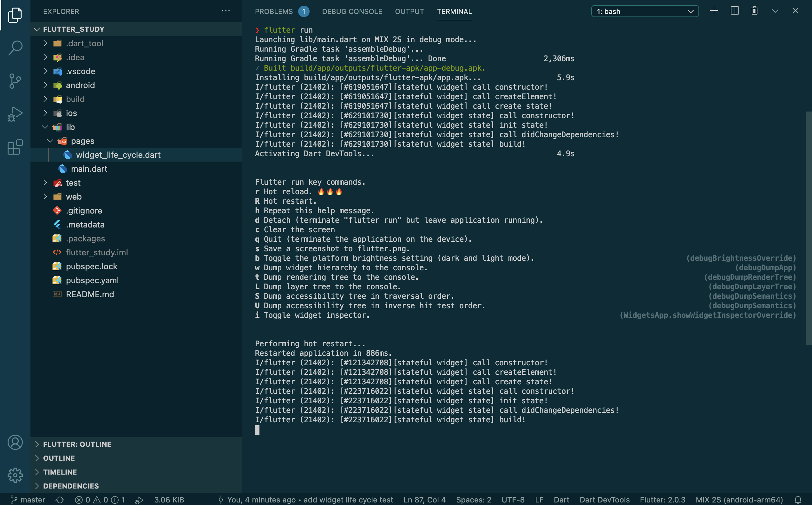Open the terminal selector '1: bash' dropdown
Viewport: 812px width, 505px height.
(x=645, y=11)
